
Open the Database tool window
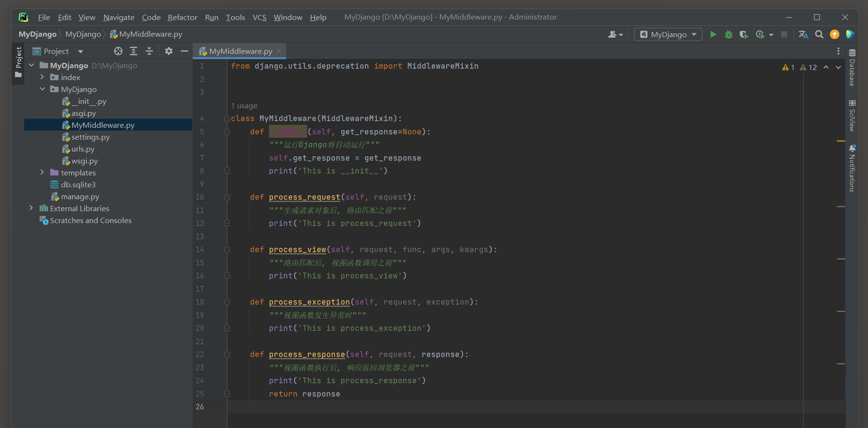pyautogui.click(x=852, y=67)
